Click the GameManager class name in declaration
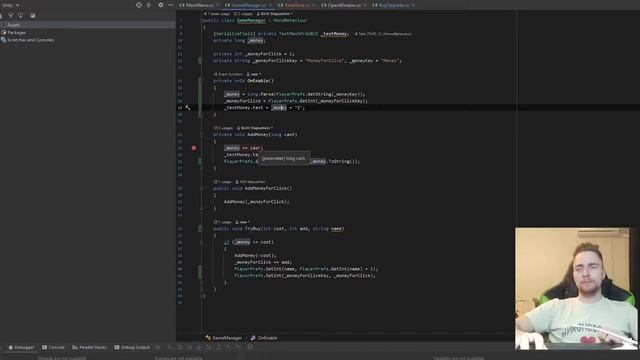 point(251,20)
